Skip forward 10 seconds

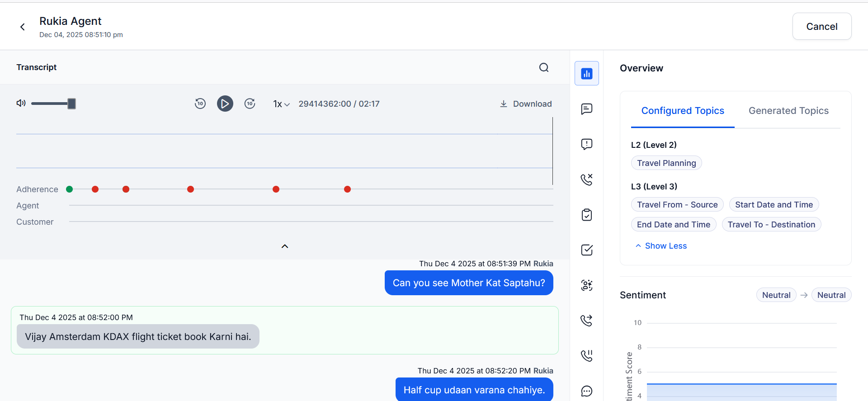pyautogui.click(x=250, y=104)
